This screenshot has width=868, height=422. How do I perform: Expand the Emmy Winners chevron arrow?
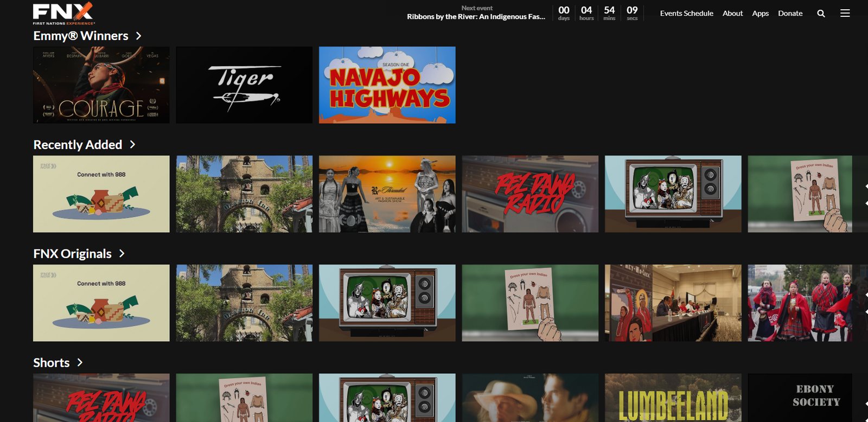139,36
